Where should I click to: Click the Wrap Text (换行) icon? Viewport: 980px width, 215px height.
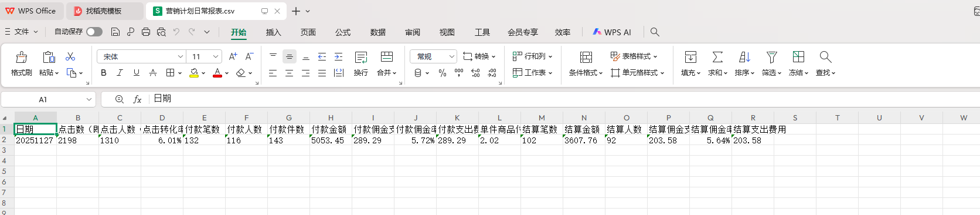361,57
